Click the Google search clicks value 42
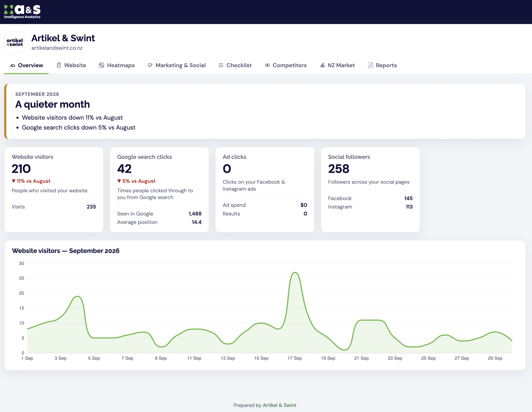The width and height of the screenshot is (532, 412). (124, 169)
